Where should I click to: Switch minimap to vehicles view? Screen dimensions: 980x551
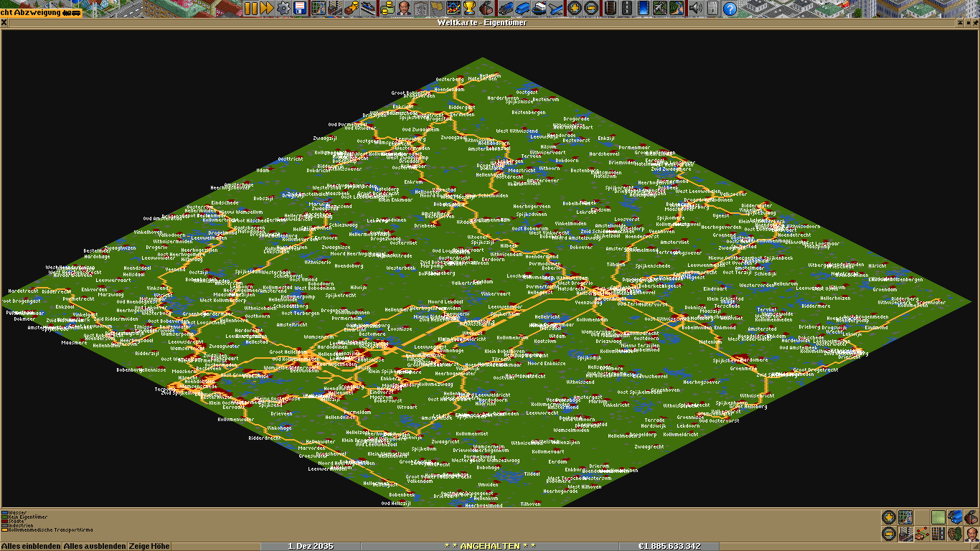pos(955,517)
